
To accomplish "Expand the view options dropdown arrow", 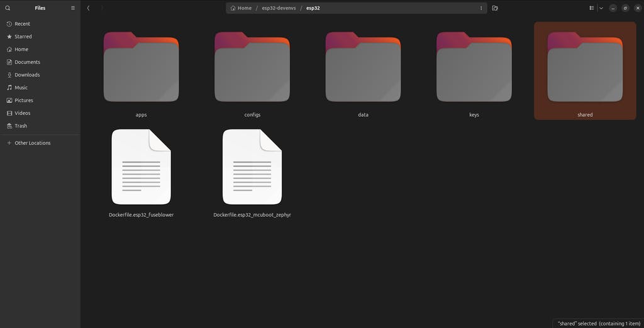I will 601,8.
